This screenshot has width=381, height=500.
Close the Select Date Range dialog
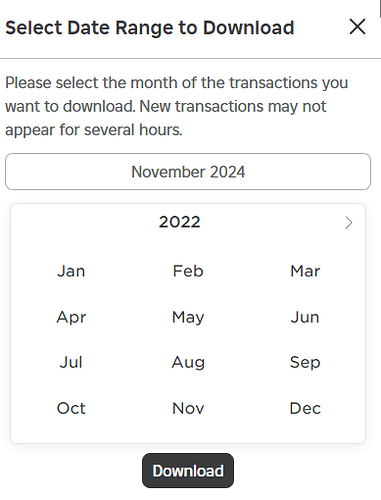point(357,27)
